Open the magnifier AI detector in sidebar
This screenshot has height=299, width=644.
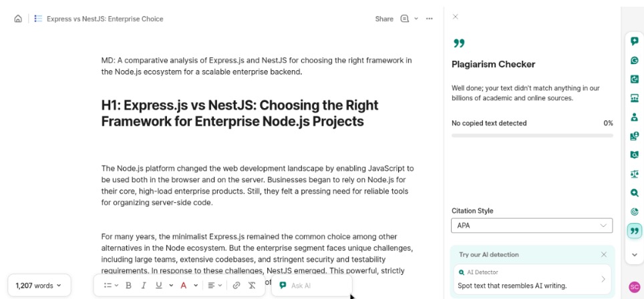tap(635, 193)
